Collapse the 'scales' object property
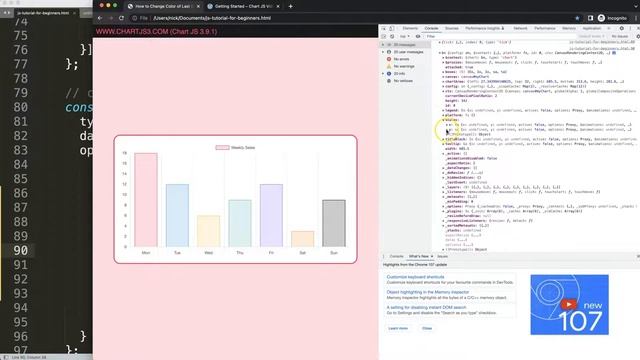This screenshot has height=360, width=640. coord(443,120)
